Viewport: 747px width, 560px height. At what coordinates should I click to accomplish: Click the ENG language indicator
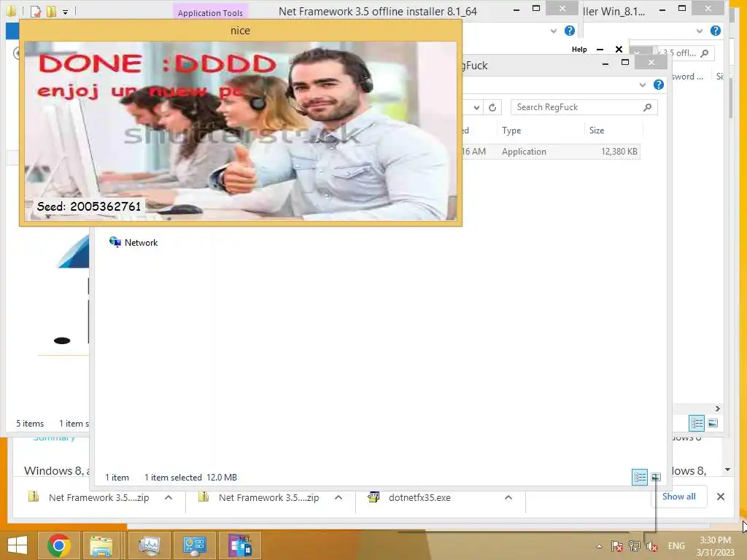click(x=676, y=546)
